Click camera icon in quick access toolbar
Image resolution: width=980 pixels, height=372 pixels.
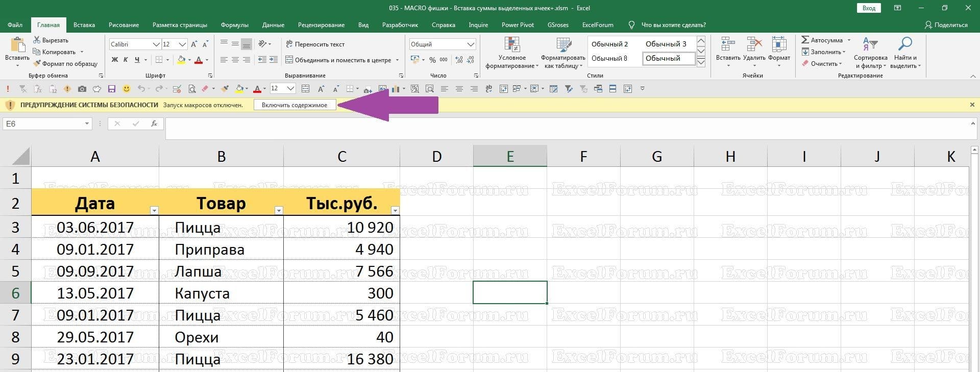tap(82, 89)
